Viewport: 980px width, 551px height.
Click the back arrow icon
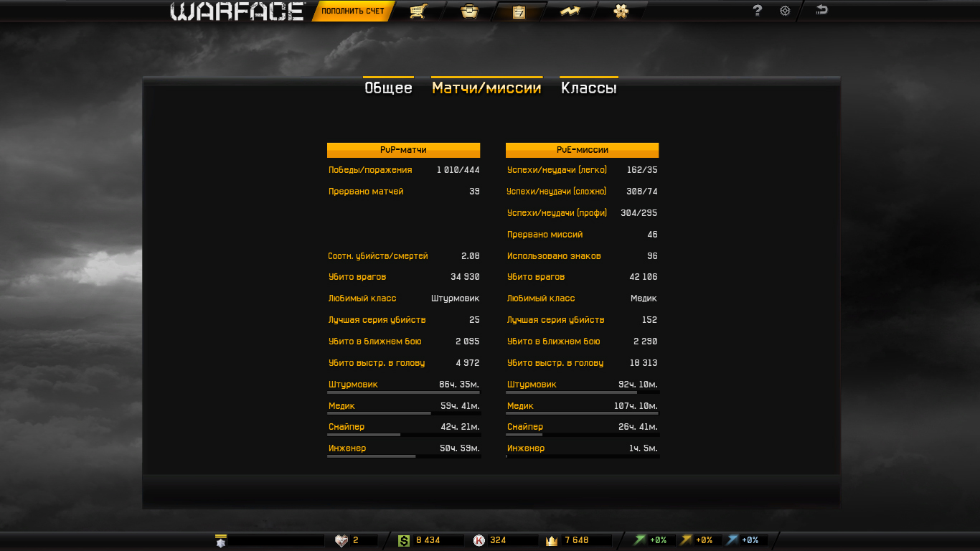[821, 10]
